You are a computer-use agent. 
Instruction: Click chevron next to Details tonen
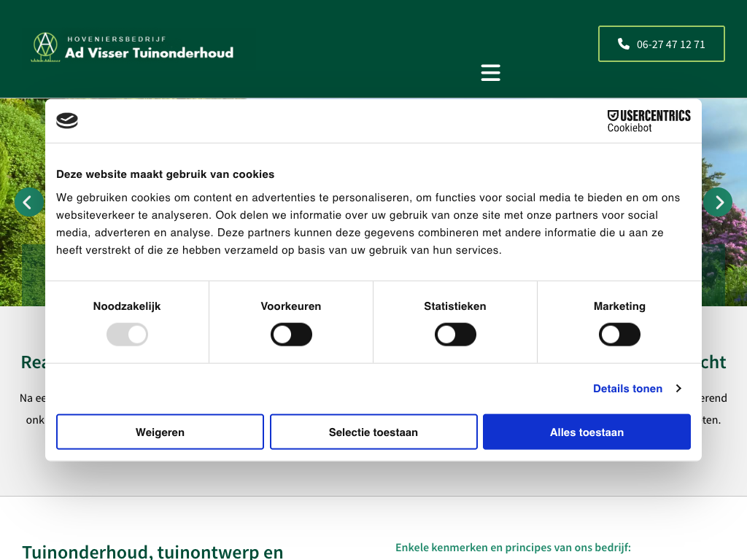tap(678, 389)
